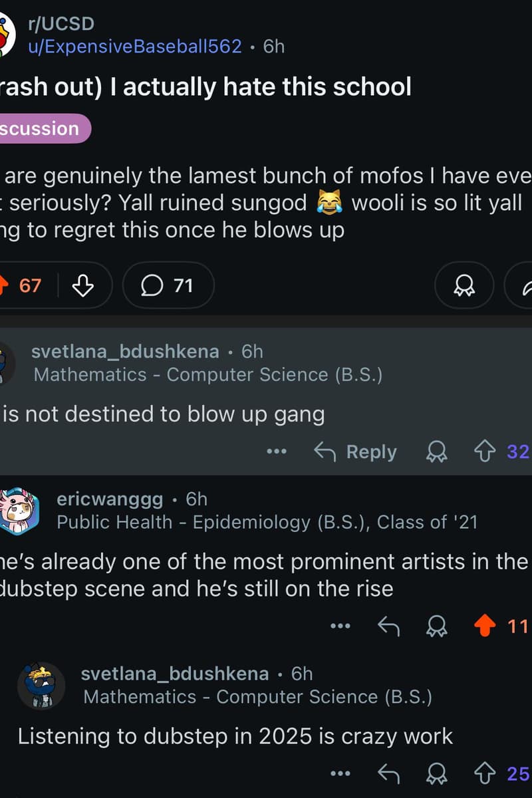Reply to ericwanggg's comment with the arrow icon
This screenshot has width=532, height=798.
point(388,626)
